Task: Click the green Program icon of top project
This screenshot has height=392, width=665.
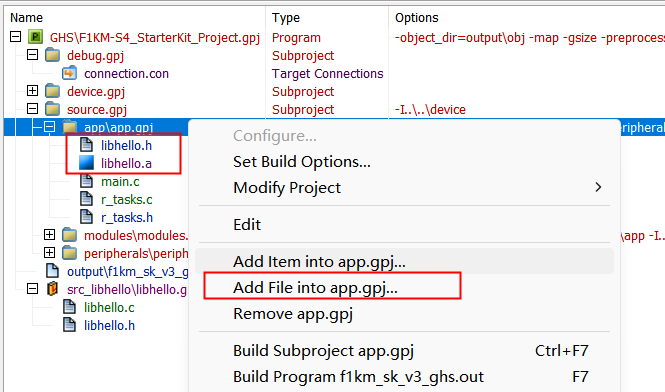Action: point(35,37)
